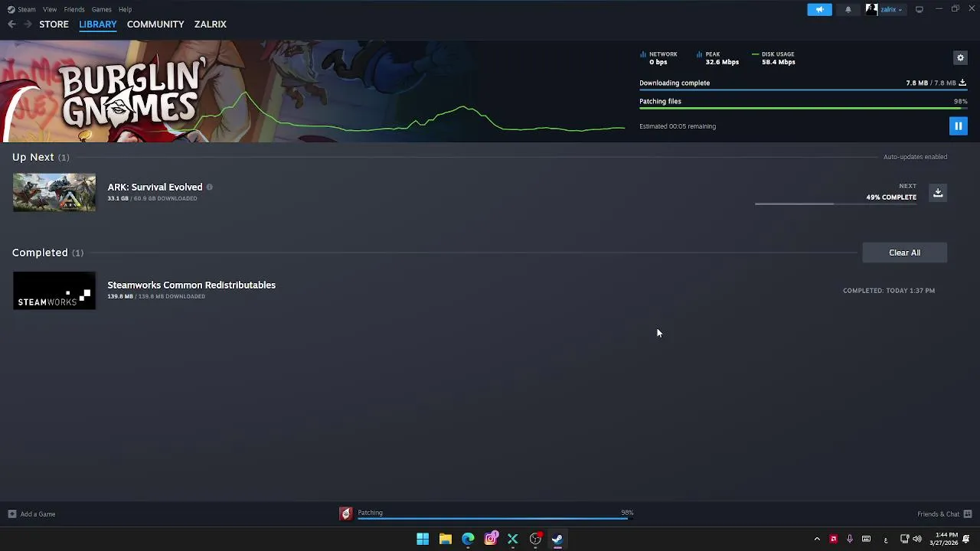Open the volume control tray icon
This screenshot has width=980, height=551.
point(917,539)
